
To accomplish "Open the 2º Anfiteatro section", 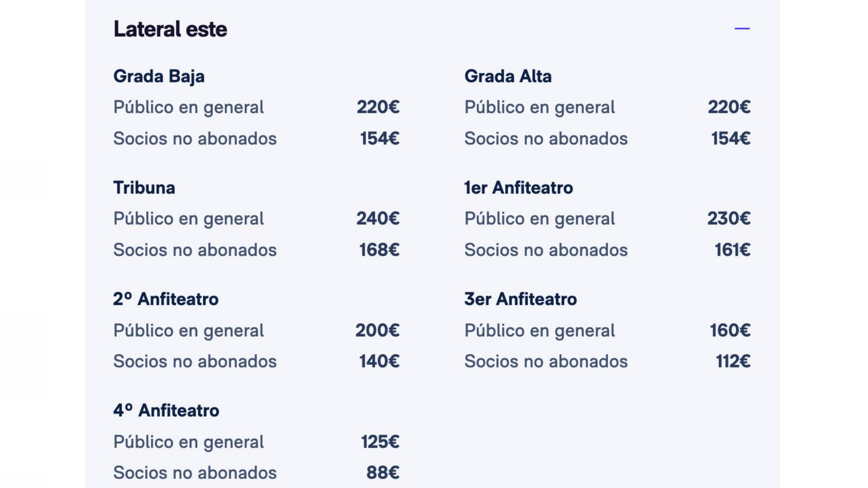I will (166, 299).
